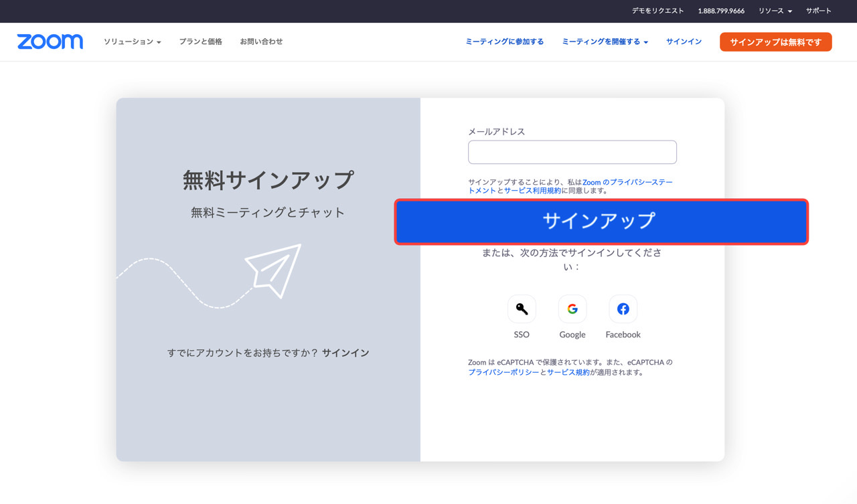Open お問い合わせ page
This screenshot has height=504, width=857.
point(261,41)
